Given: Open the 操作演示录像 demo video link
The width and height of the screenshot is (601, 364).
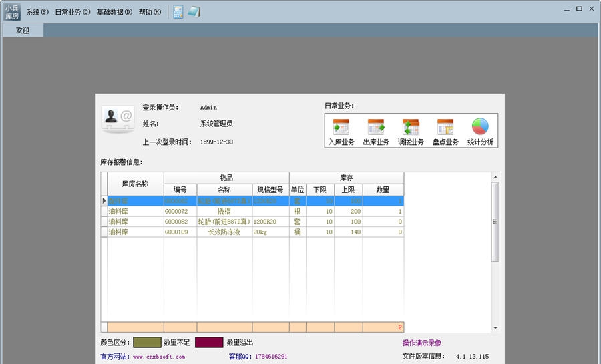Looking at the screenshot, I should (x=421, y=343).
